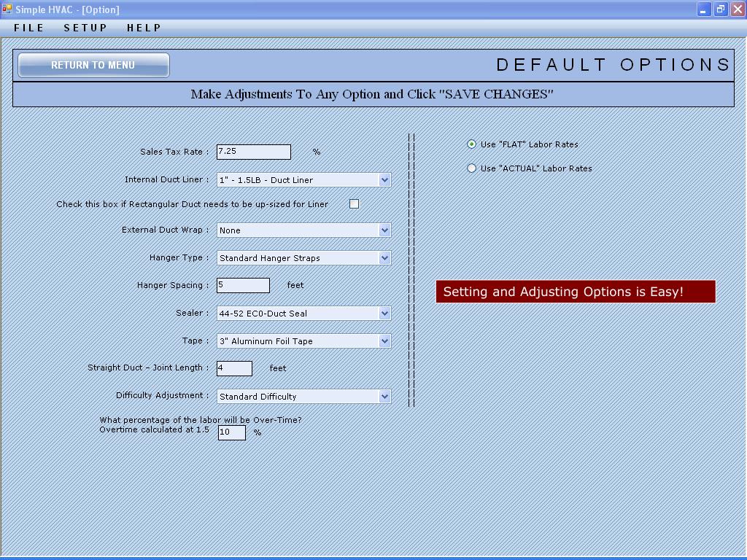Open the FILE menu

point(29,28)
